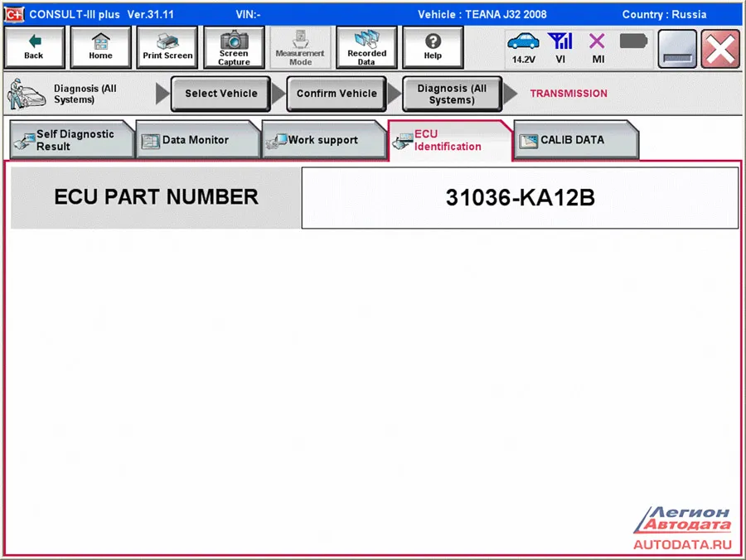Go to Confirm Vehicle step
The image size is (746, 560).
point(337,94)
